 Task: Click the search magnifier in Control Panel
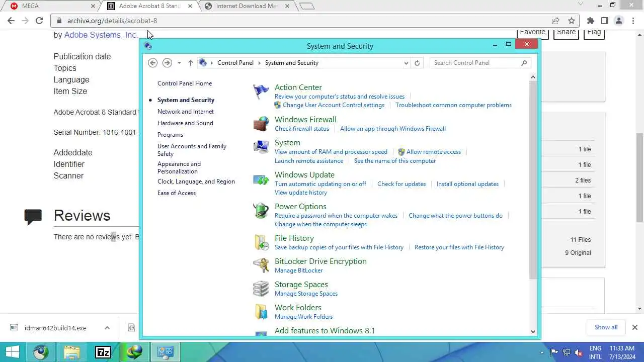(x=524, y=63)
